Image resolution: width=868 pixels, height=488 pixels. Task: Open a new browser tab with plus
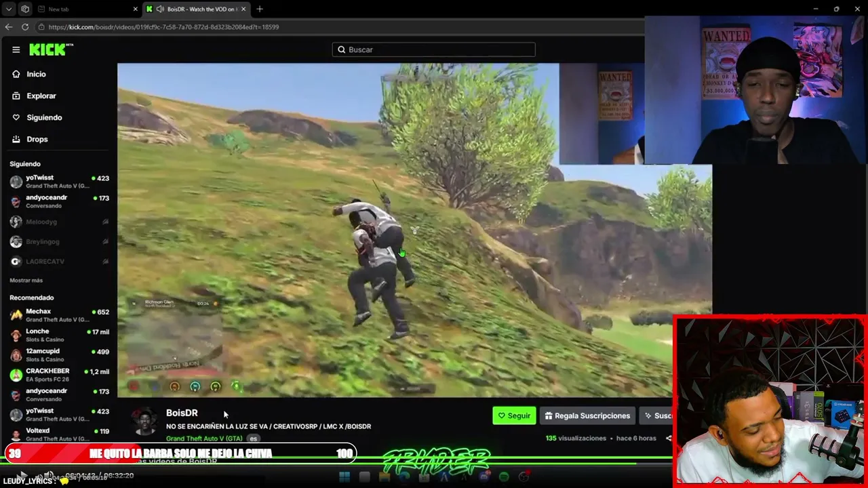tap(260, 9)
